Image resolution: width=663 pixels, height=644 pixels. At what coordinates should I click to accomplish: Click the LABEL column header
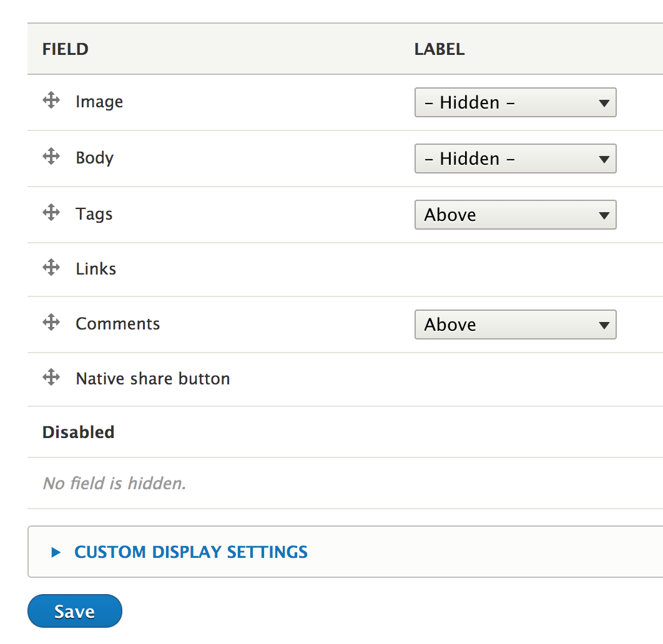[x=439, y=49]
